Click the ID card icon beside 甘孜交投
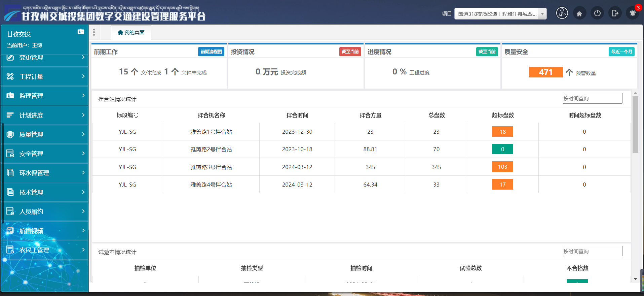Viewport: 644px width, 296px height. click(81, 31)
